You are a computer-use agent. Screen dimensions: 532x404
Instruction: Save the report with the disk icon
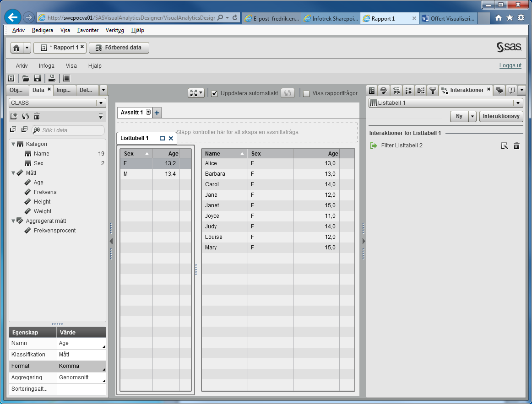coord(37,78)
